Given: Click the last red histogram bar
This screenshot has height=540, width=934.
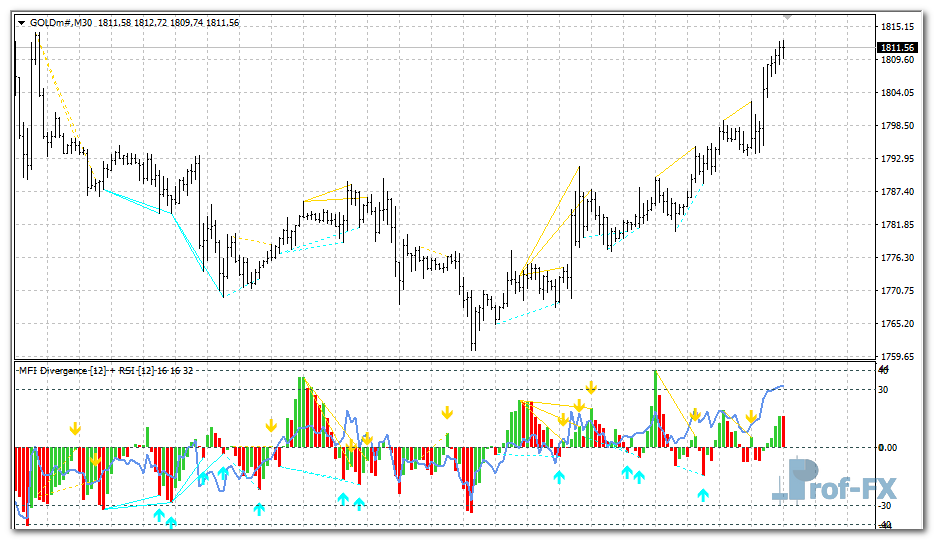Looking at the screenshot, I should (x=783, y=431).
